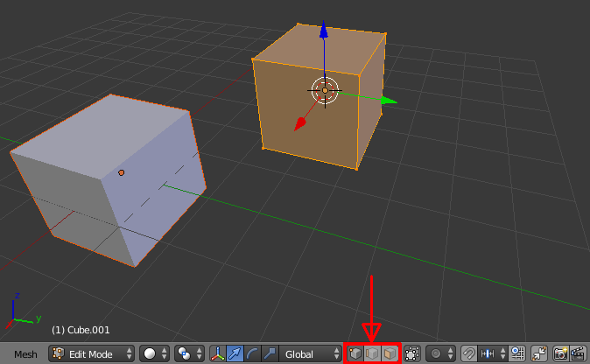Toggle the 3D manipulator axes icon

pyautogui.click(x=218, y=353)
